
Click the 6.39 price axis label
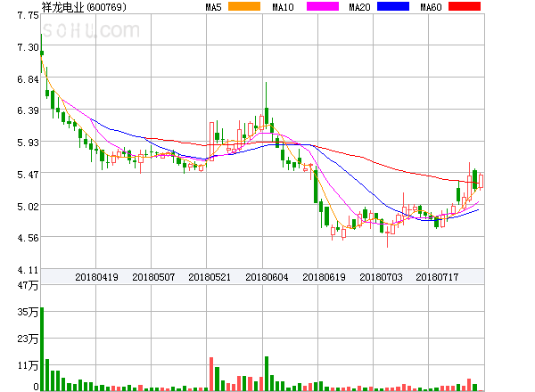pos(28,110)
